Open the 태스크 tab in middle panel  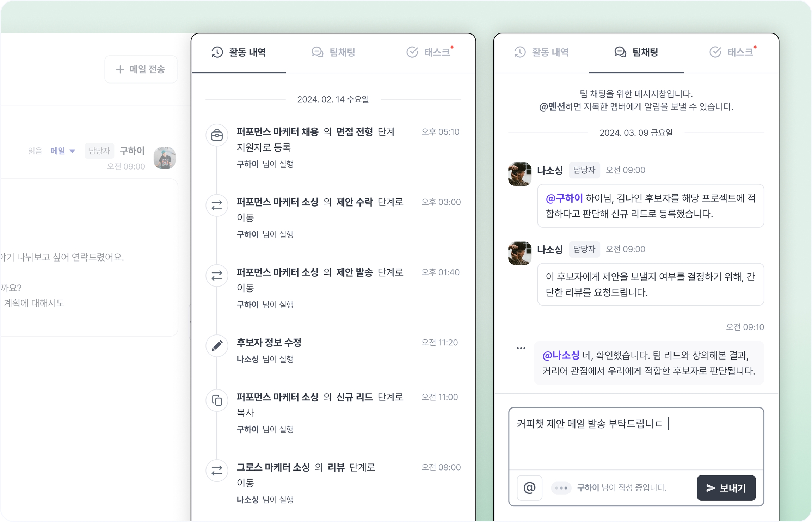coord(429,52)
